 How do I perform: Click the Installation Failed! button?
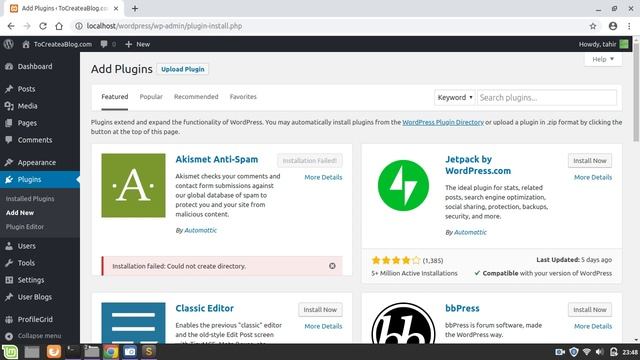[x=310, y=161]
